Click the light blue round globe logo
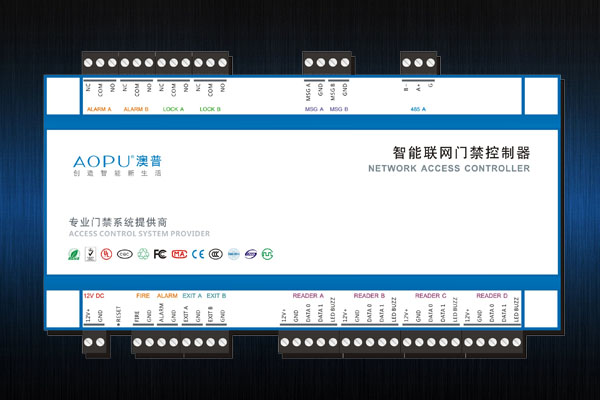The image size is (600, 400). (234, 254)
